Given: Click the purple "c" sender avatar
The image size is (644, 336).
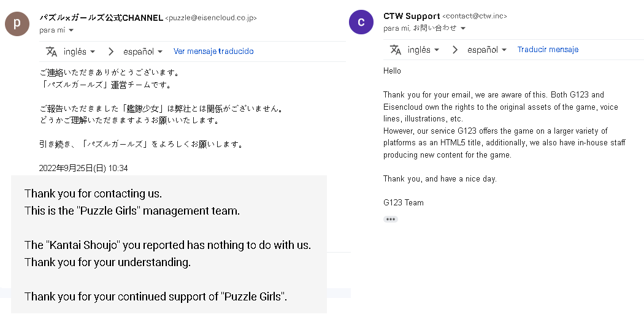Looking at the screenshot, I should click(361, 22).
